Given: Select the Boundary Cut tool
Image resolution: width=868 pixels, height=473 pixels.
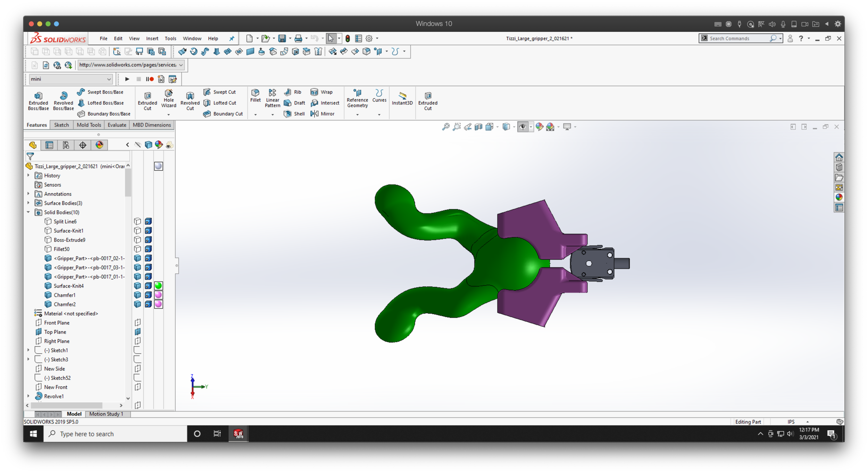Looking at the screenshot, I should coord(223,114).
